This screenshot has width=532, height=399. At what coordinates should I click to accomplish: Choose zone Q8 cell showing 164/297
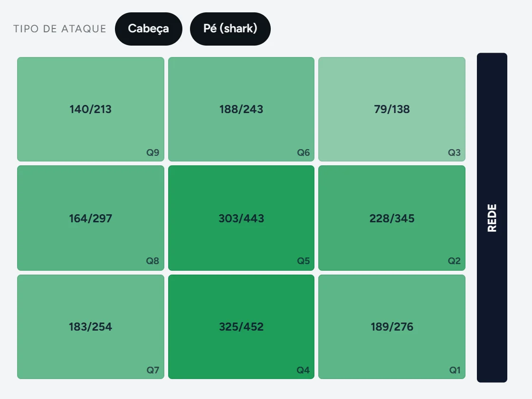[91, 218]
